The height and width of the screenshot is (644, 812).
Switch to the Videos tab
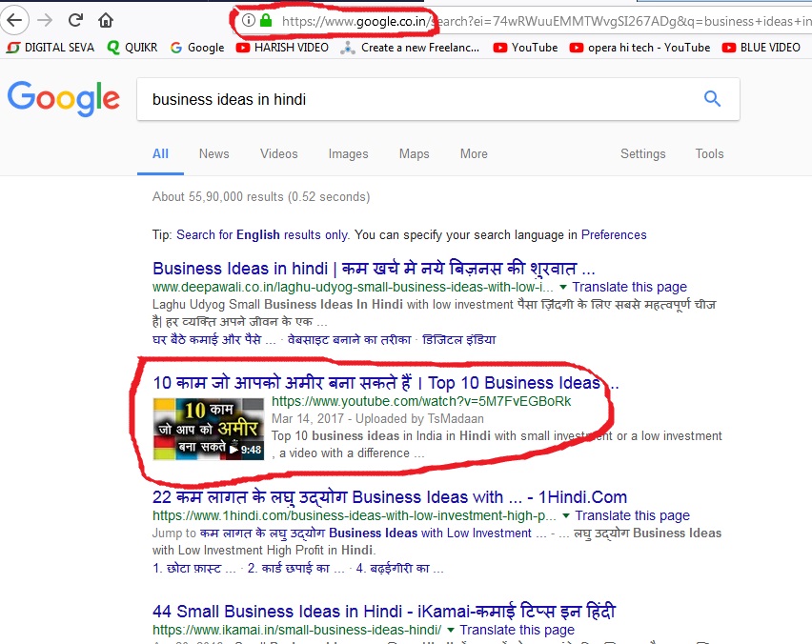[279, 153]
